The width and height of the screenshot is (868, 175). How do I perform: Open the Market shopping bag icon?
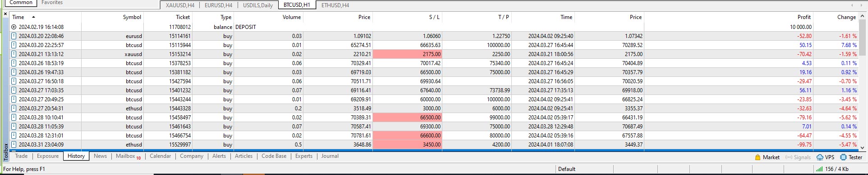tap(758, 157)
